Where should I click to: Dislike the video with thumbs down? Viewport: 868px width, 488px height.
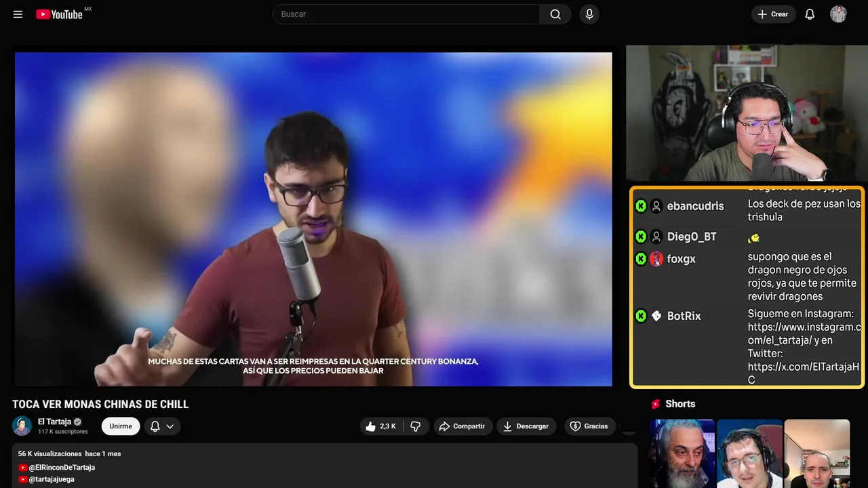coord(416,426)
